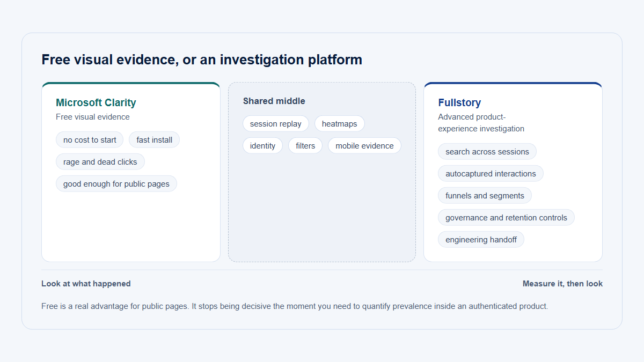This screenshot has height=362, width=644.
Task: Select the 'funnels and segments' chip
Action: pyautogui.click(x=485, y=196)
